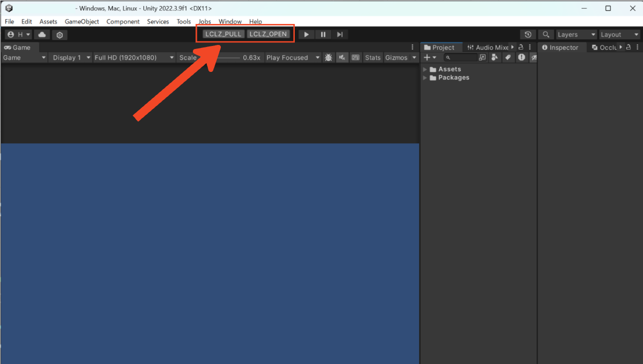The image size is (643, 364).
Task: Expand the Assets folder
Action: [425, 69]
